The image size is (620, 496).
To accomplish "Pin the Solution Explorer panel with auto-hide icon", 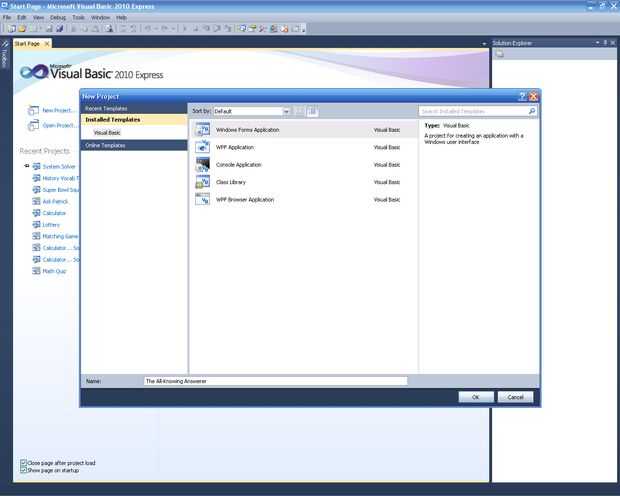I will [605, 43].
